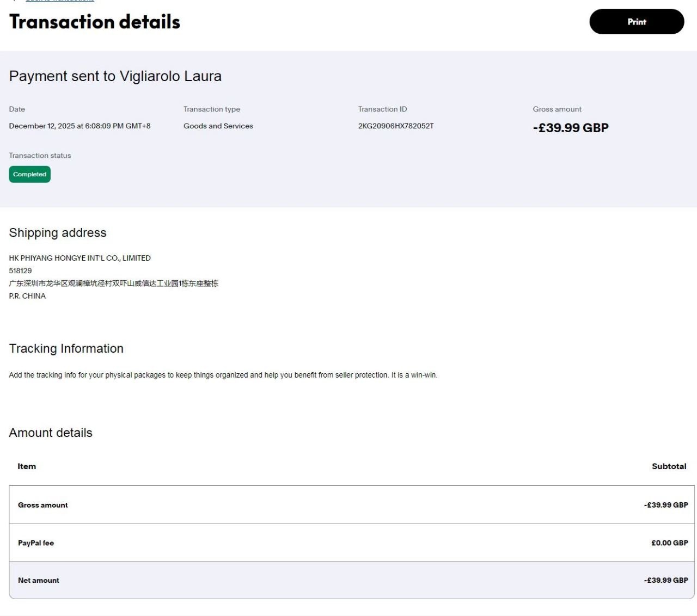Click the Gross amount table row label
The image size is (697, 616).
pyautogui.click(x=42, y=505)
